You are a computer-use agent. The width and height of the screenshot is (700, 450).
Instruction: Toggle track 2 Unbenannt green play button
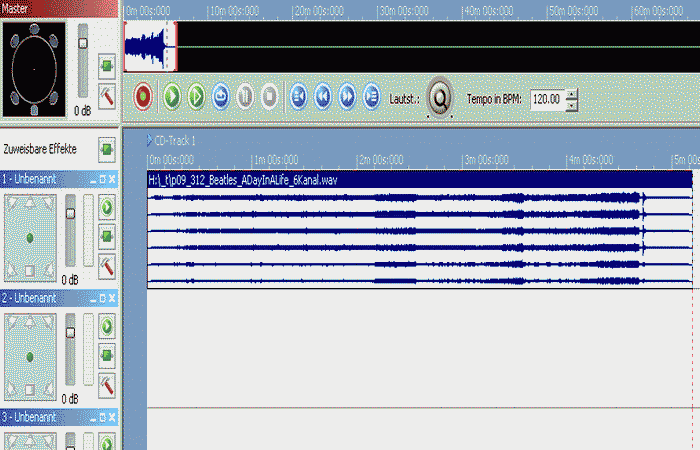[x=107, y=326]
